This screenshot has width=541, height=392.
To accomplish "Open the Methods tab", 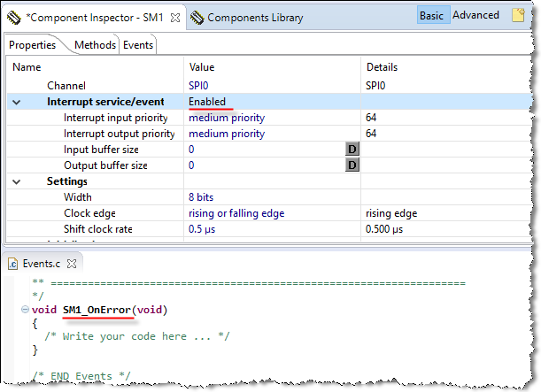I will coord(96,45).
